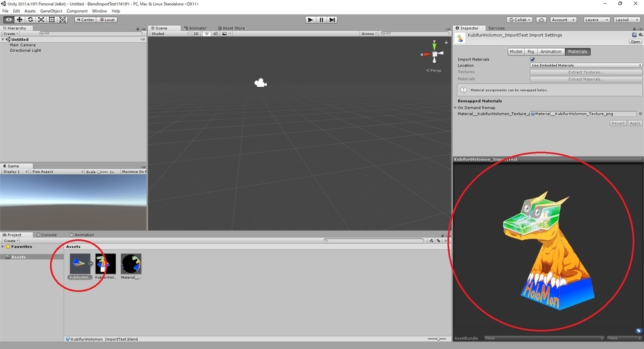Select the Rotate tool
This screenshot has width=644, height=349.
(30, 19)
